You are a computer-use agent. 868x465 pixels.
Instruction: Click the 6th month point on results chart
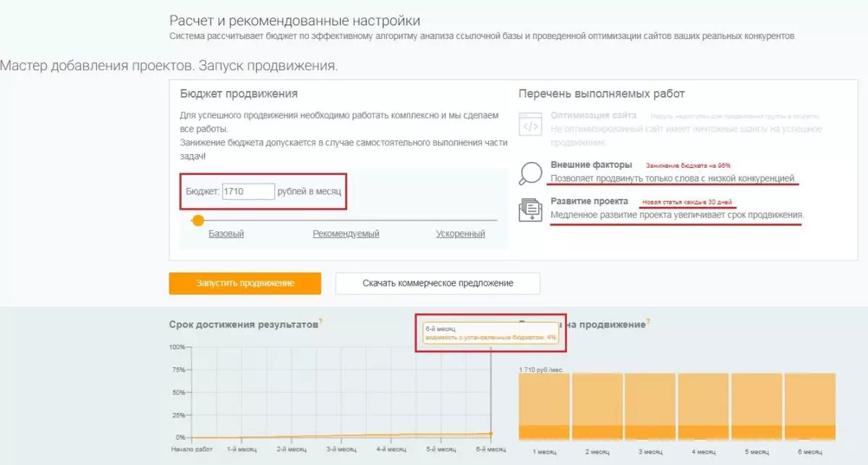pyautogui.click(x=491, y=434)
